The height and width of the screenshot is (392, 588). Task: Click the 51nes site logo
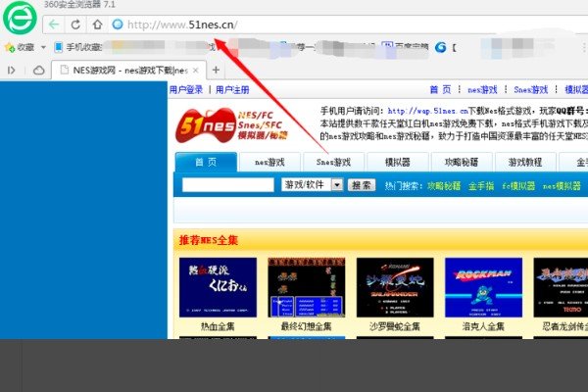point(231,125)
